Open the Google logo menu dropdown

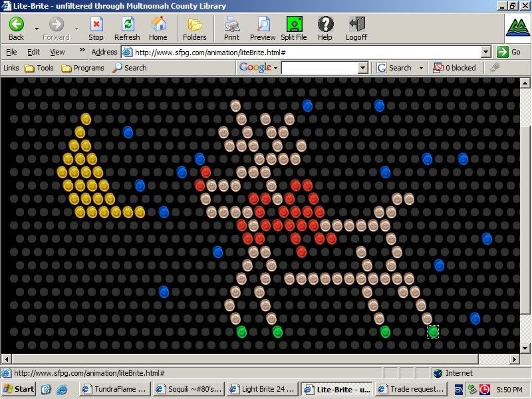(x=275, y=68)
